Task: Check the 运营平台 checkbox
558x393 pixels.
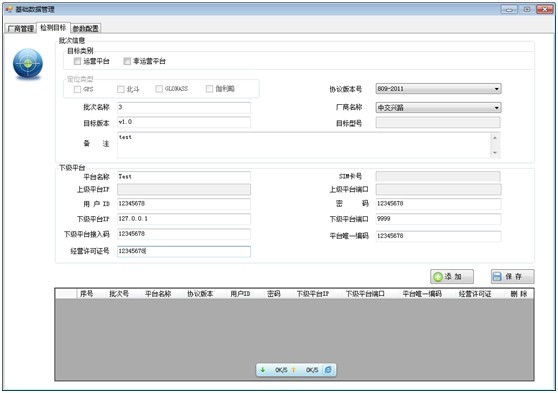Action: (77, 61)
